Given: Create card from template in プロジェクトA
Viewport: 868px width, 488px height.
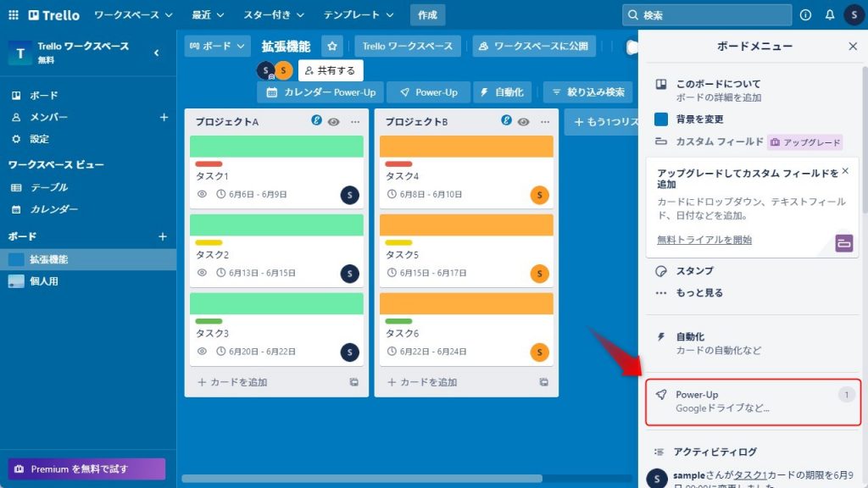Looking at the screenshot, I should pos(353,382).
